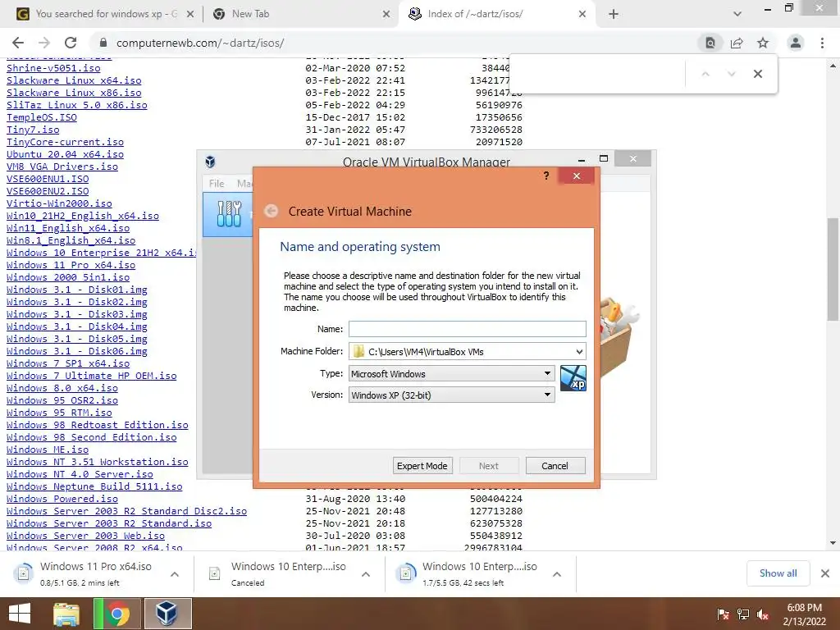Viewport: 840px width, 630px height.
Task: Open Windows NT 4.0 Server.iso link
Action: click(x=80, y=474)
